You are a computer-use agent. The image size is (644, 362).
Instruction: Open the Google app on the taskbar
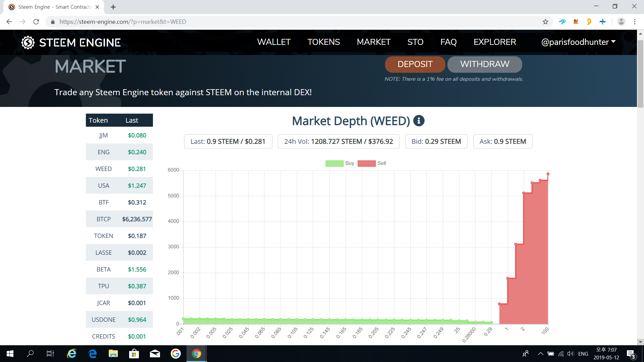point(176,354)
